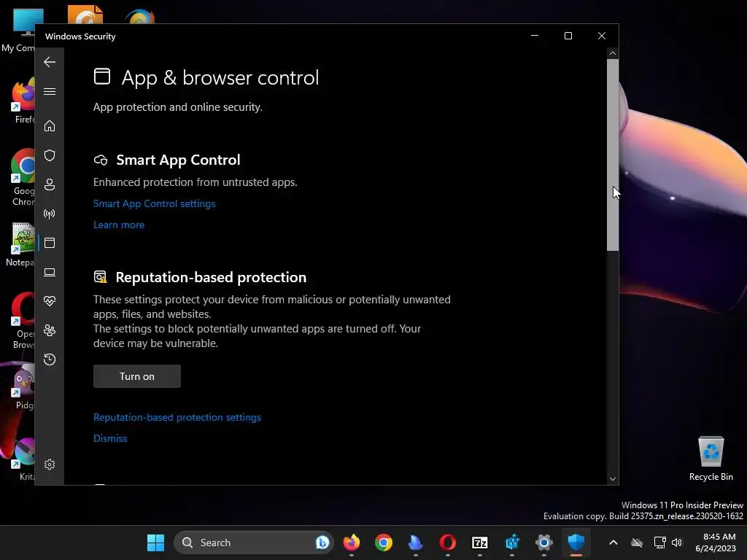
Task: Show hidden system tray icons
Action: click(614, 542)
